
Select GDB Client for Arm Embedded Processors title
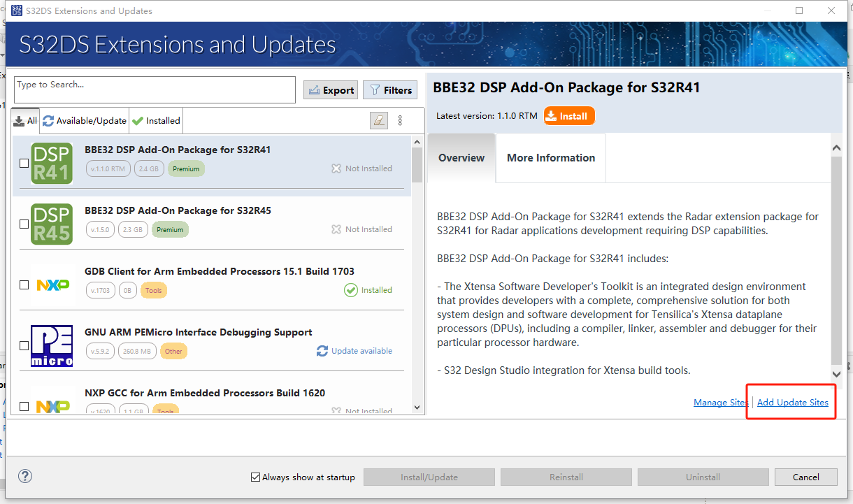220,271
